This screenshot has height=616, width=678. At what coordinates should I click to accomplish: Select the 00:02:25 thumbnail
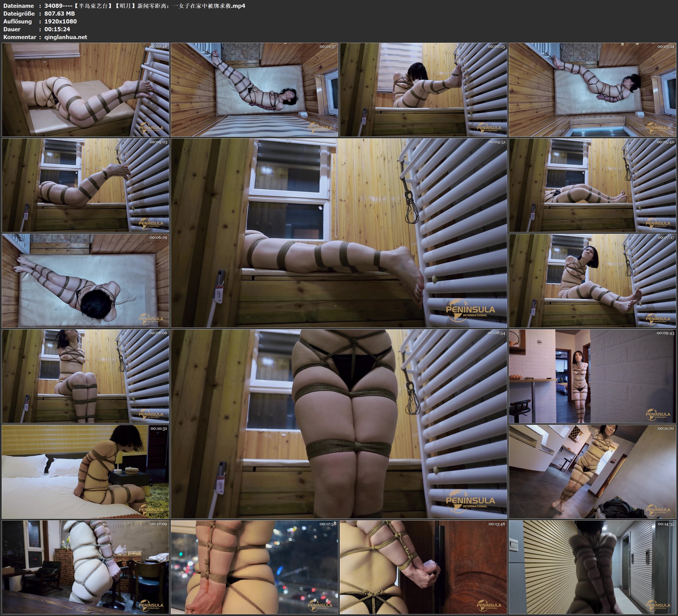point(424,89)
